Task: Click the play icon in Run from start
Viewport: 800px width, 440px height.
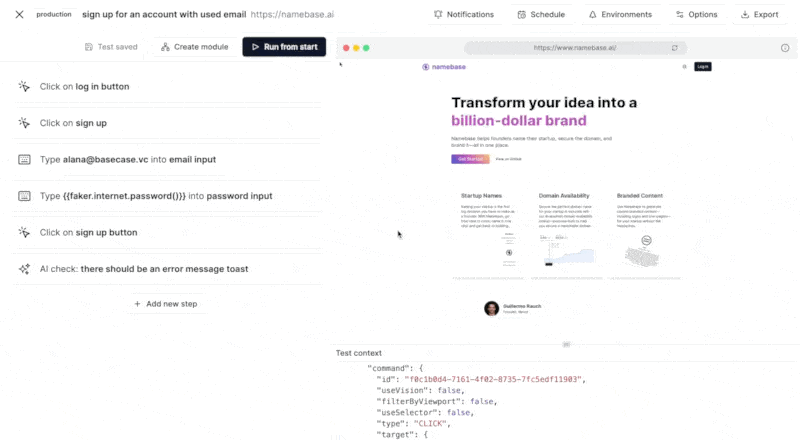Action: [x=255, y=47]
